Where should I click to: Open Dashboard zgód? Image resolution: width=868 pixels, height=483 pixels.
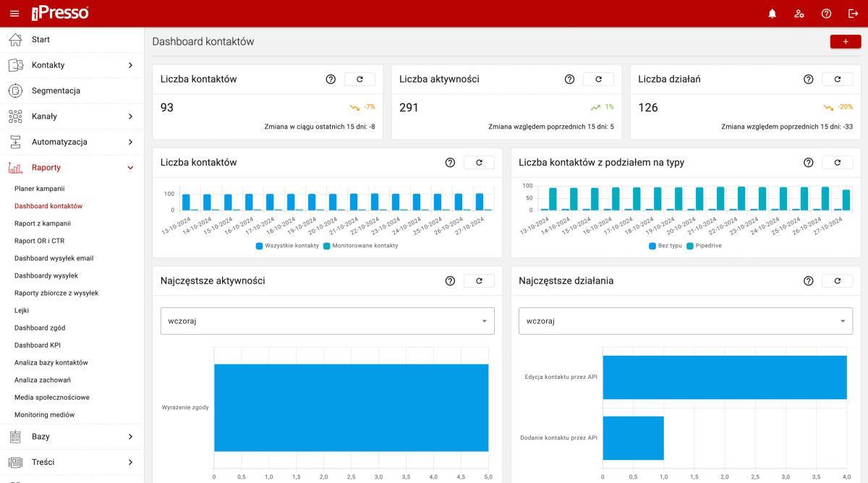(x=40, y=328)
